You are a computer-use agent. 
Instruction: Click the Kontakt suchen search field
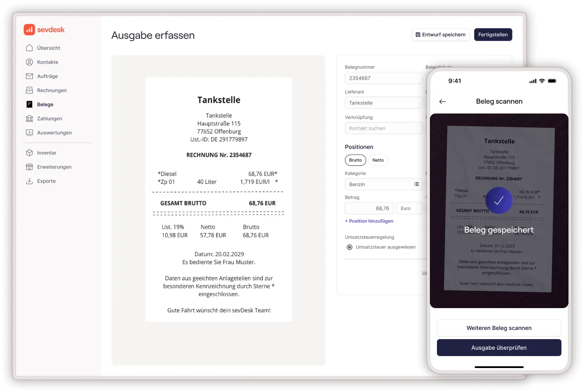[384, 128]
